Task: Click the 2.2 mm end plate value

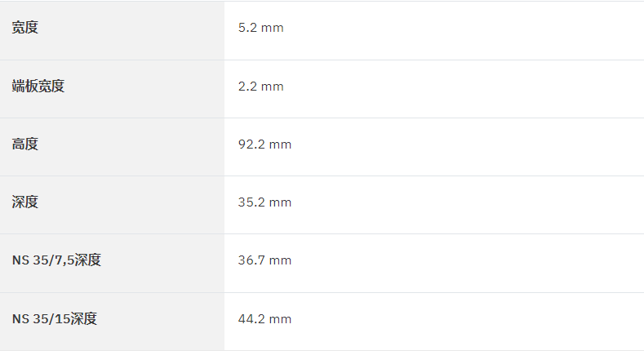Action: [261, 87]
